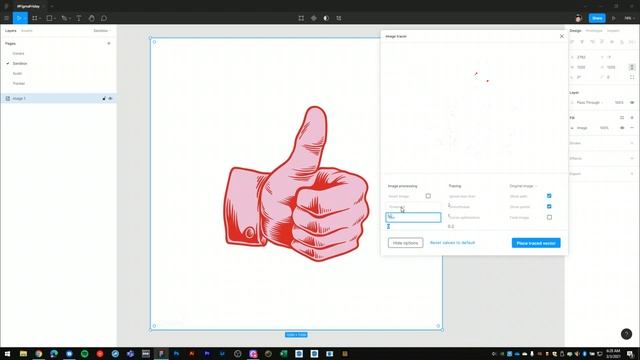Open Excel from taskbar
This screenshot has height=360, width=640.
coord(284,353)
